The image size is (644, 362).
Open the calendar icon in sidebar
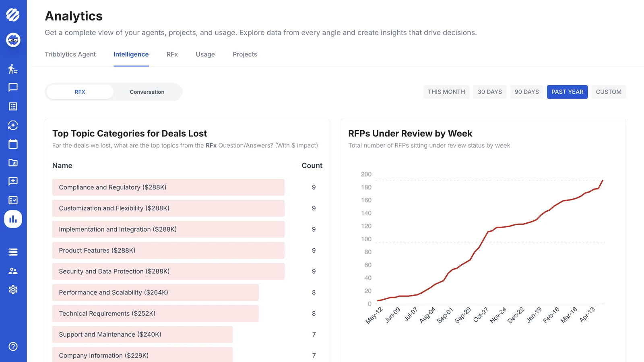coord(13,144)
